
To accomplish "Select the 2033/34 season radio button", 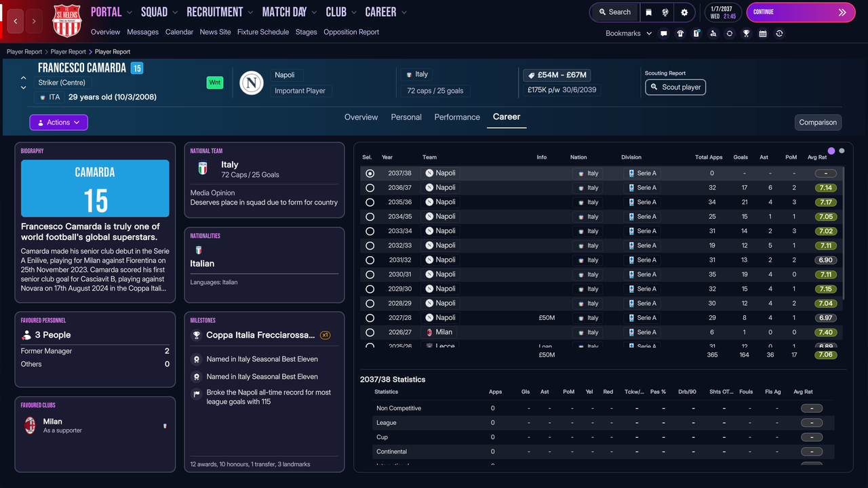I will click(x=370, y=231).
